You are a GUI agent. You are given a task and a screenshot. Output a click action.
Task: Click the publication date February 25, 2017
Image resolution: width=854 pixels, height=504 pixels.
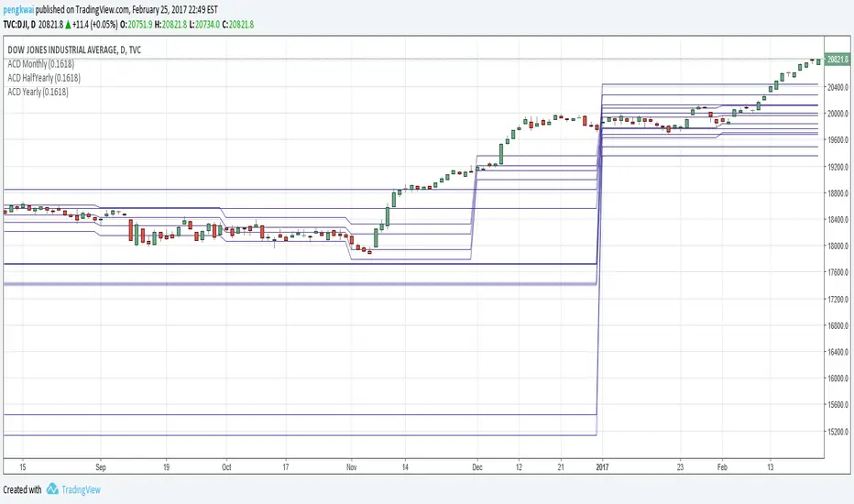163,10
